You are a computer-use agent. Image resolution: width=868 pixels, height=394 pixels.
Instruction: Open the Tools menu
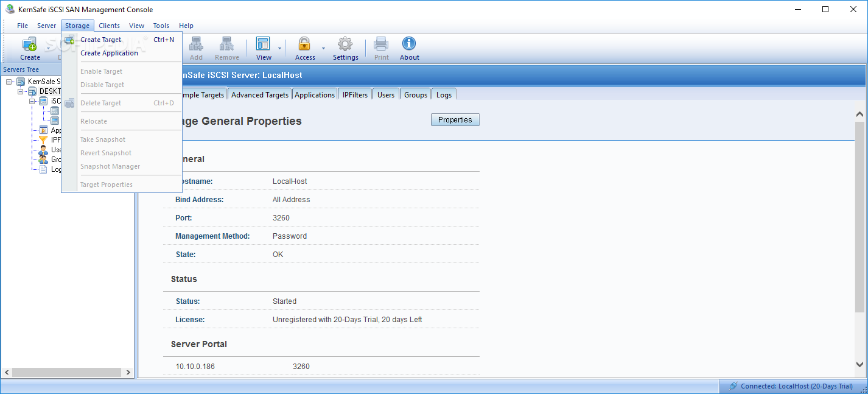[161, 26]
